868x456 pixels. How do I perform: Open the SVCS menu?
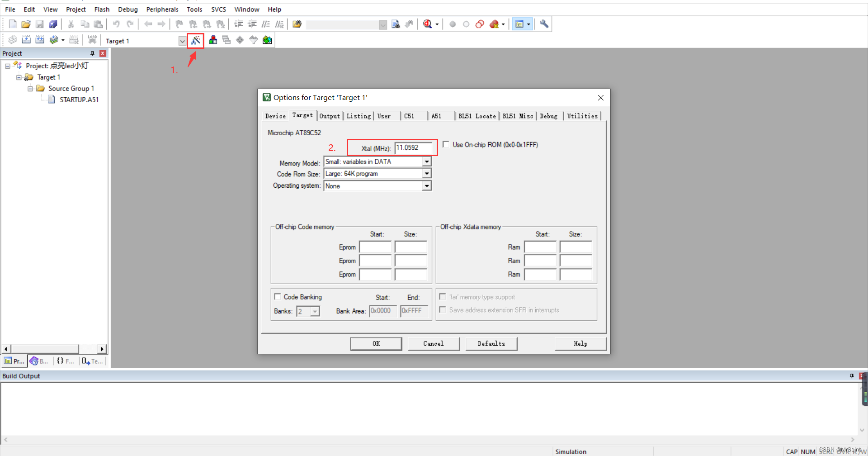pyautogui.click(x=218, y=9)
